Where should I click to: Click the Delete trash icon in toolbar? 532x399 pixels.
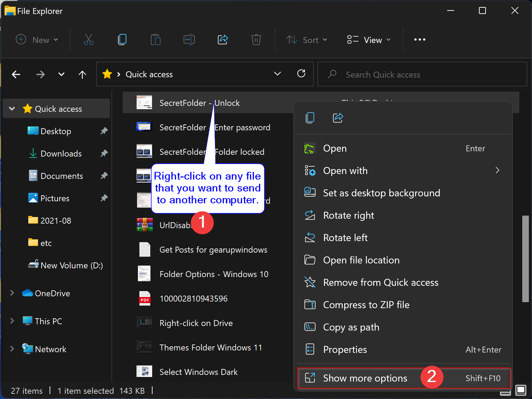point(256,39)
